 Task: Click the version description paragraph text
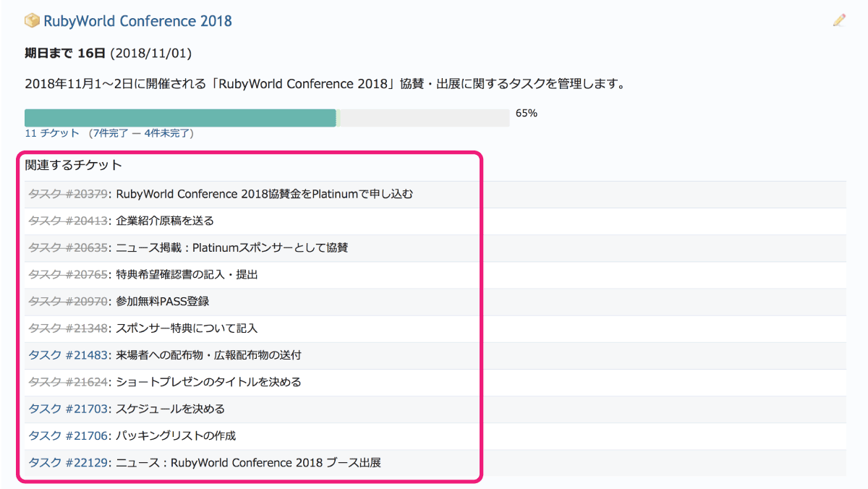[x=325, y=84]
